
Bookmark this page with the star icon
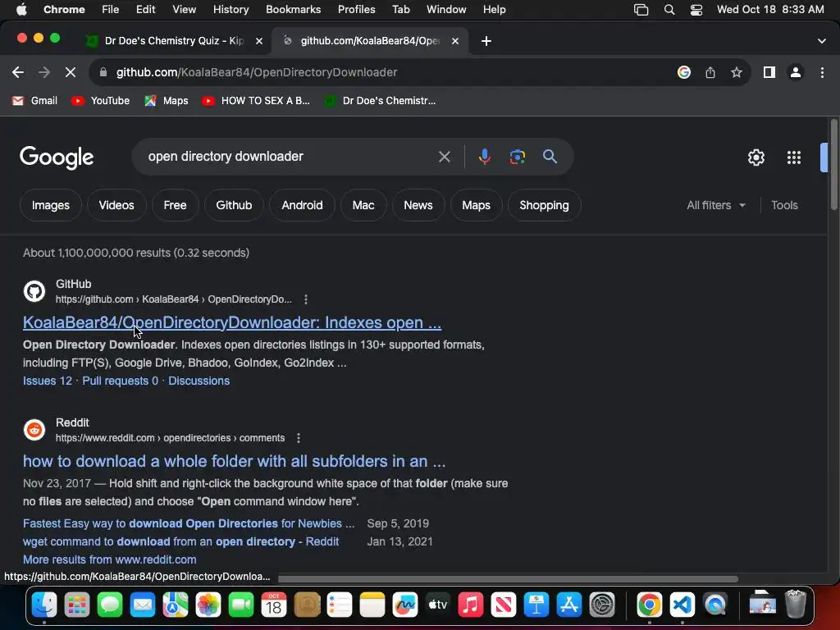[x=737, y=72]
